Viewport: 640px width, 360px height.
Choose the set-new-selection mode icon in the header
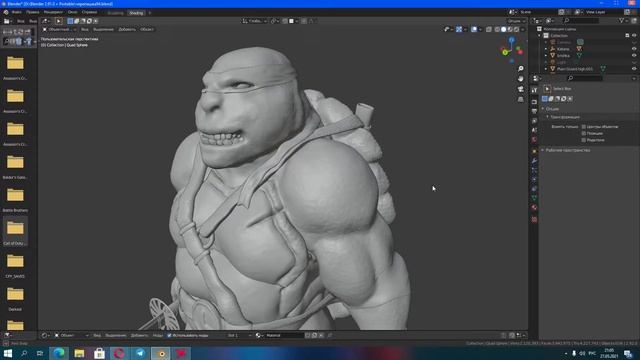point(70,21)
